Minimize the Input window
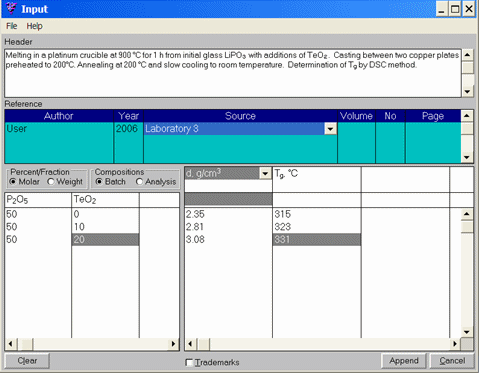 [x=442, y=9]
